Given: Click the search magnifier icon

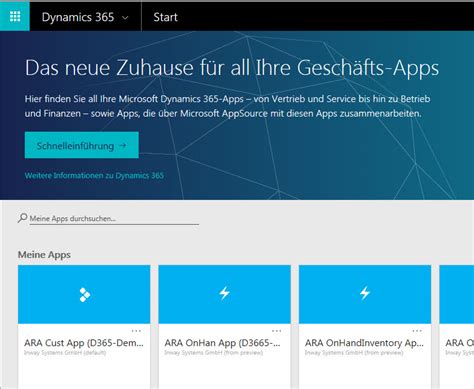Looking at the screenshot, I should pos(22,218).
